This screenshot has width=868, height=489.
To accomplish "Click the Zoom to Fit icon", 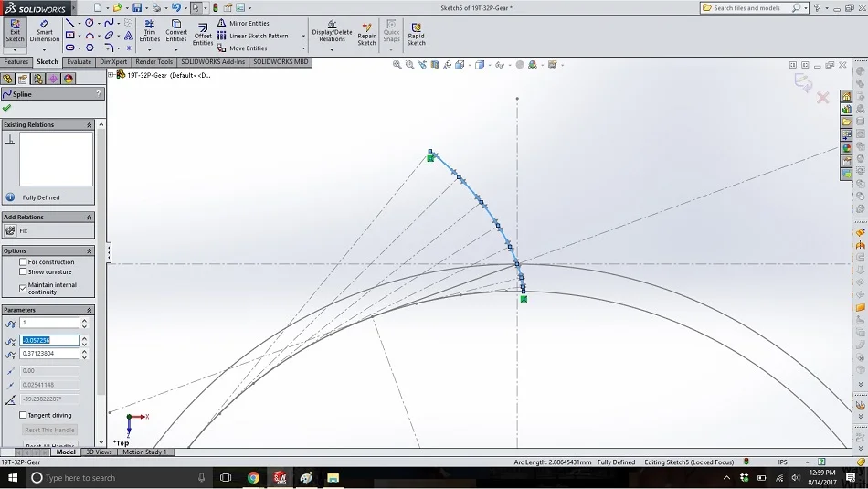I will [x=397, y=65].
